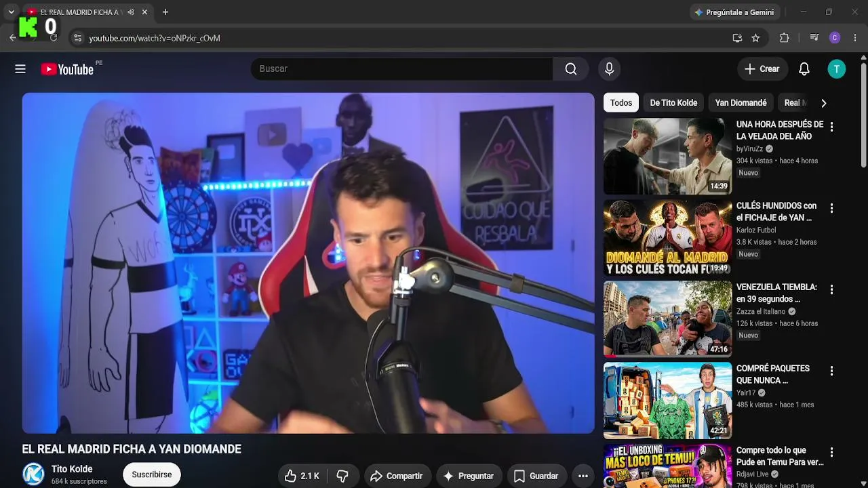Save the video with Guardar
Viewport: 868px width, 488px height.
tap(536, 476)
